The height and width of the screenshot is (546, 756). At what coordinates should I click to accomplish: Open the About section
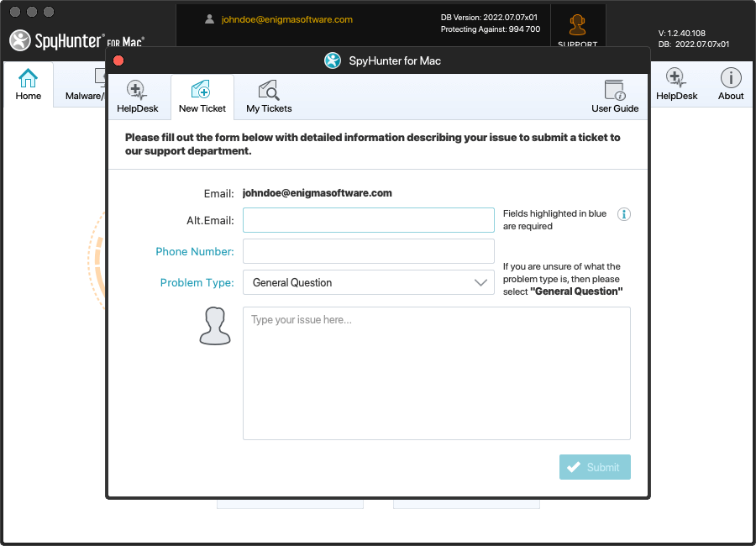(x=730, y=85)
